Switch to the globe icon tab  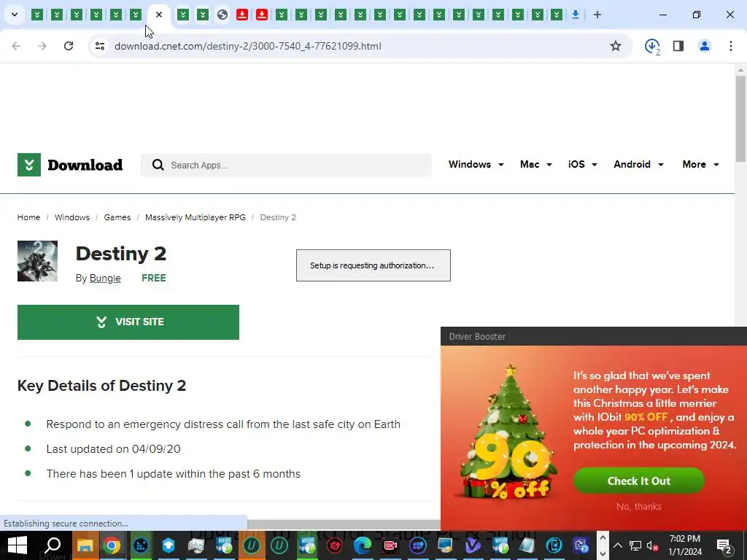point(222,15)
